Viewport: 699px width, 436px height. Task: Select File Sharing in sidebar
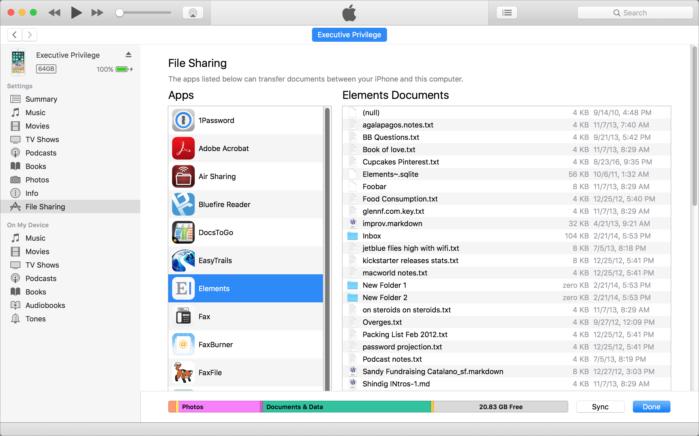[70, 206]
